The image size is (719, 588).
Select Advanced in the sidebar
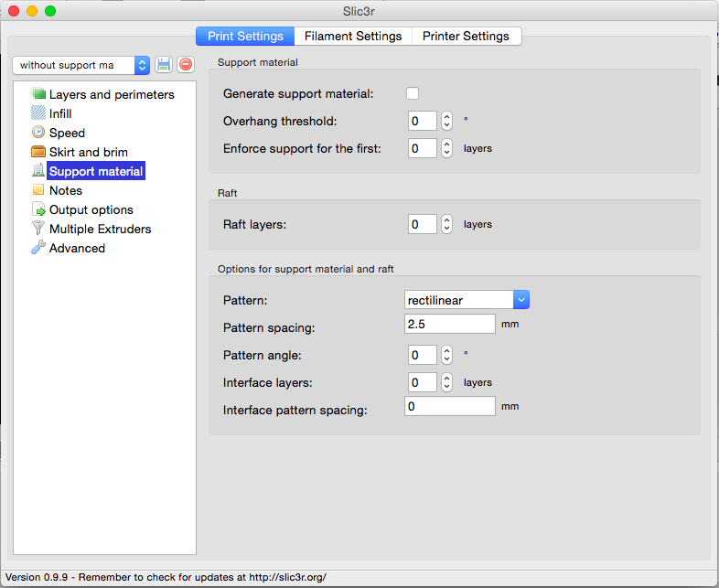coord(77,249)
